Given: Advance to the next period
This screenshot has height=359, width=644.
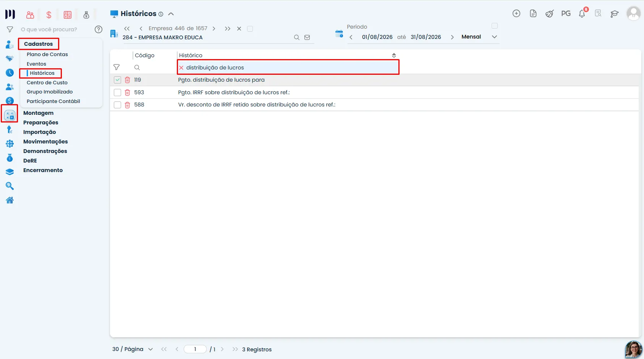Looking at the screenshot, I should (x=452, y=37).
